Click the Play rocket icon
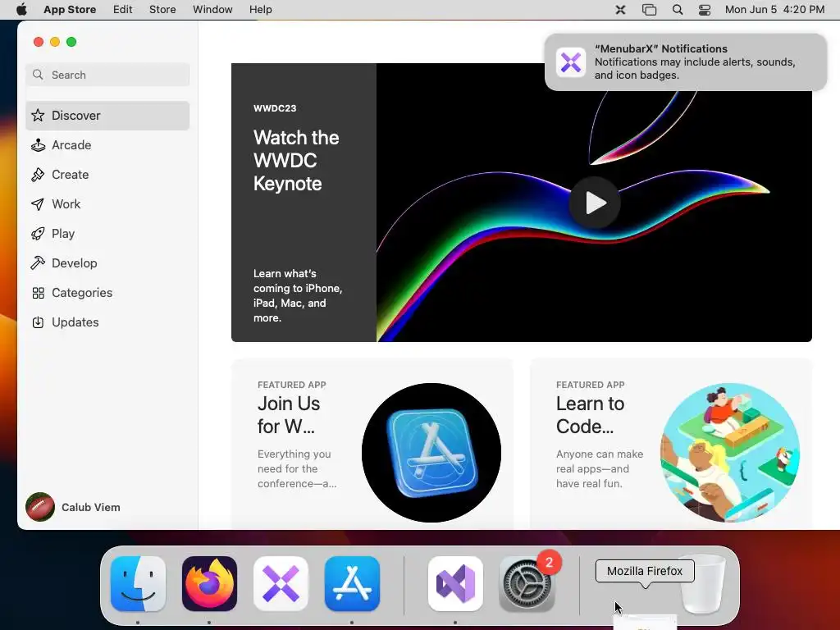 (38, 234)
